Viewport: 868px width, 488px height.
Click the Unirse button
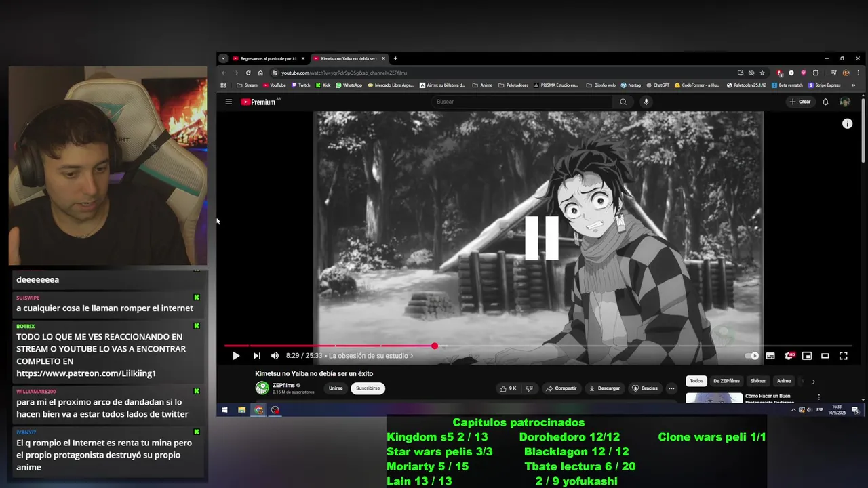pyautogui.click(x=336, y=388)
